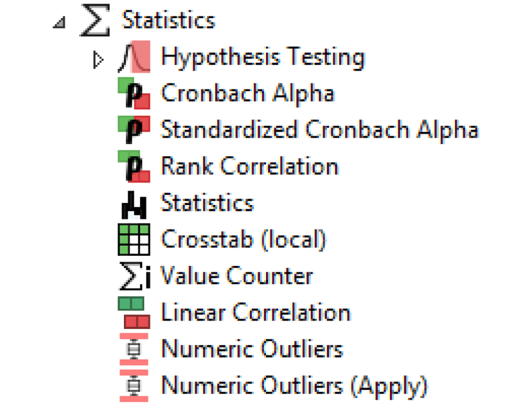Select the Numeric Outliers (Apply) label
Viewport: 532px width, 410px height.
click(x=294, y=386)
